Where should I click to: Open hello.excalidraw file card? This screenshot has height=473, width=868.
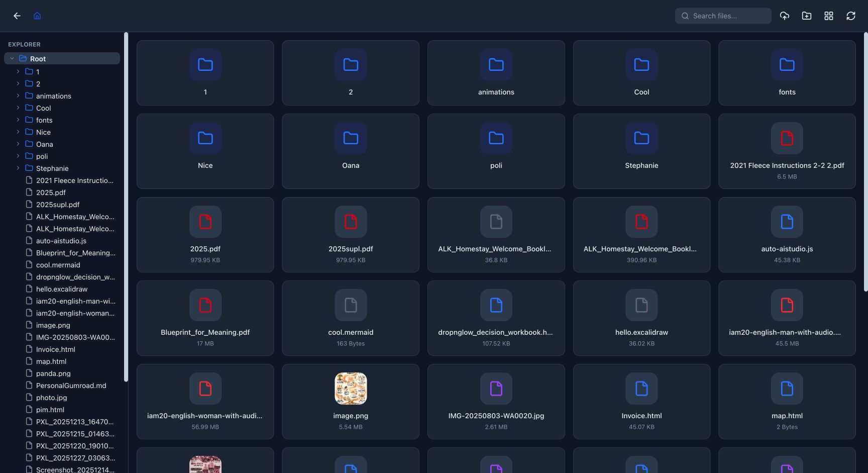coord(641,318)
